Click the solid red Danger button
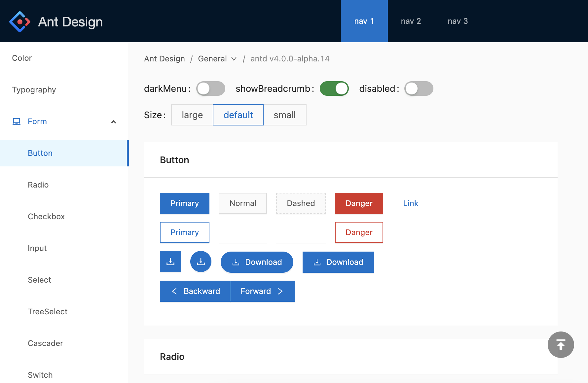Image resolution: width=588 pixels, height=383 pixels. tap(359, 203)
